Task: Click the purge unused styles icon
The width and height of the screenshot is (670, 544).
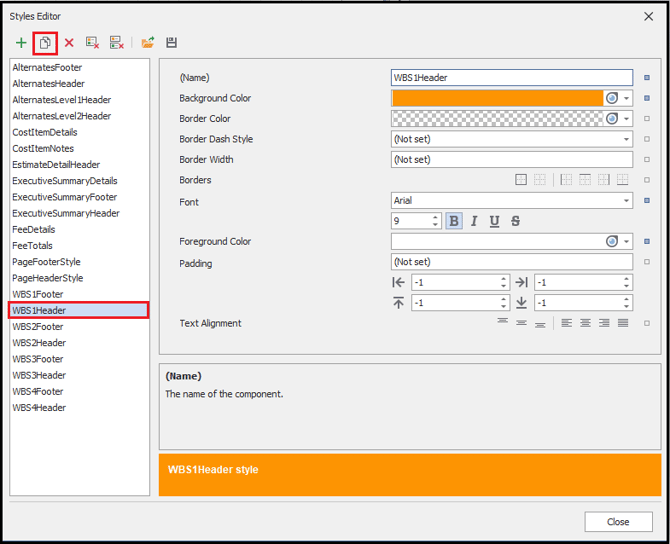Action: (117, 43)
